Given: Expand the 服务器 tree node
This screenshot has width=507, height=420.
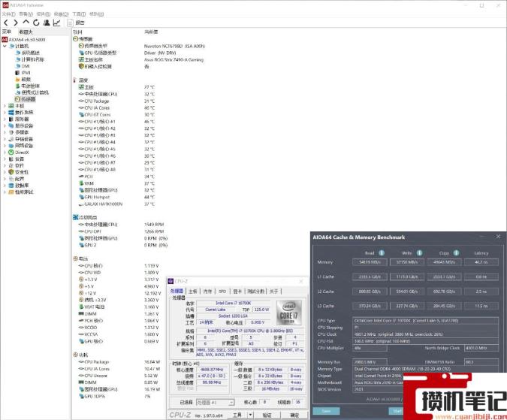Looking at the screenshot, I should (x=5, y=119).
